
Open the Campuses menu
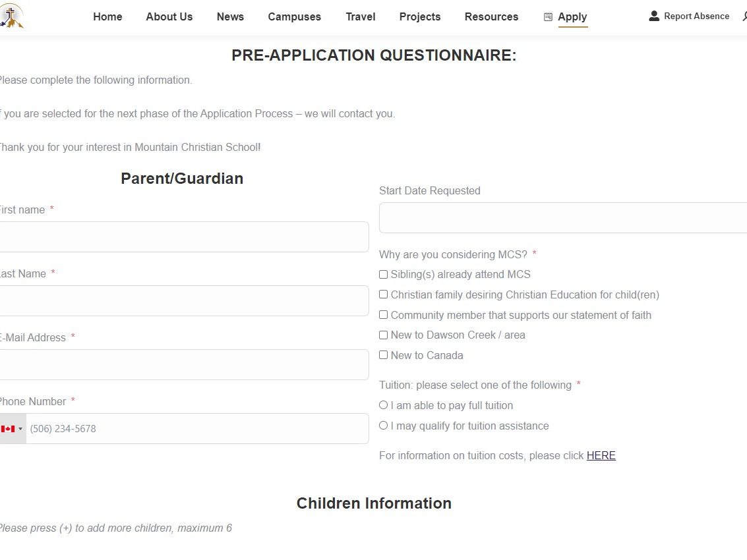[294, 17]
